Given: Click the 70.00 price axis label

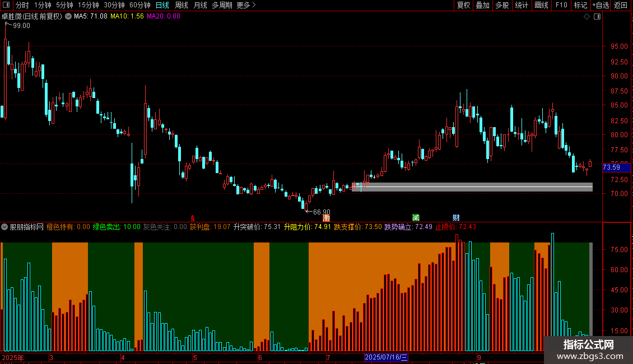Looking at the screenshot, I should [x=619, y=194].
